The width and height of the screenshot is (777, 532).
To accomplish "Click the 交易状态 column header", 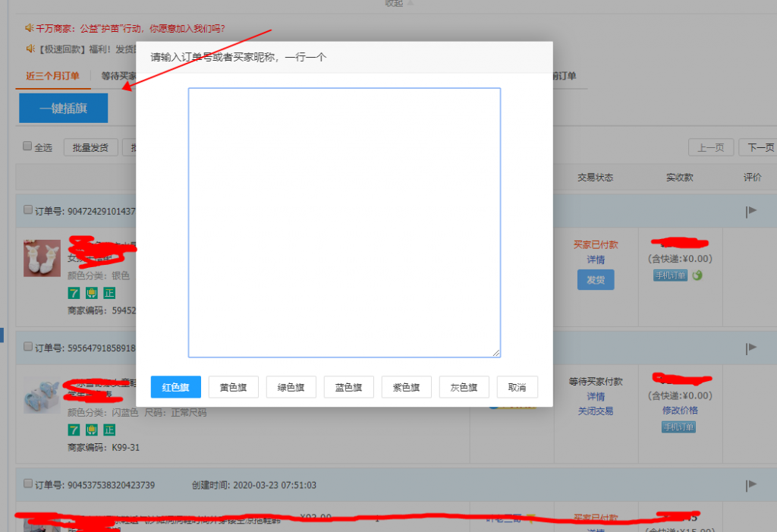I will (x=596, y=178).
